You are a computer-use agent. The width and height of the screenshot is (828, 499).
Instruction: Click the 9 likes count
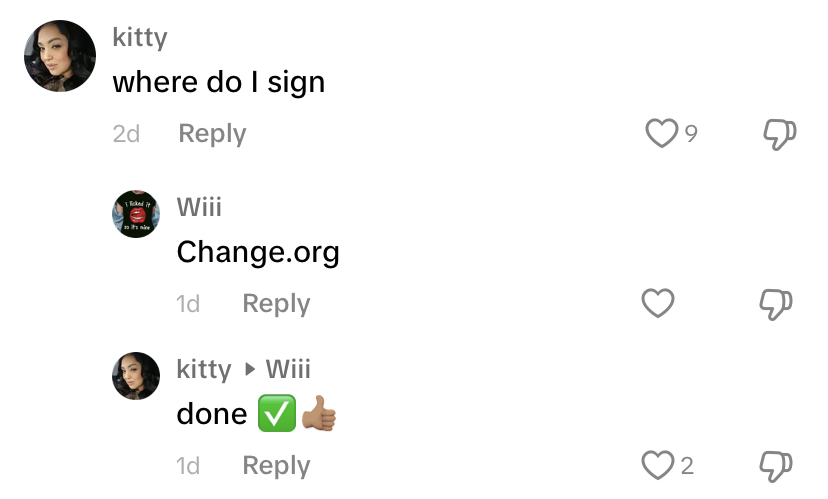[691, 134]
